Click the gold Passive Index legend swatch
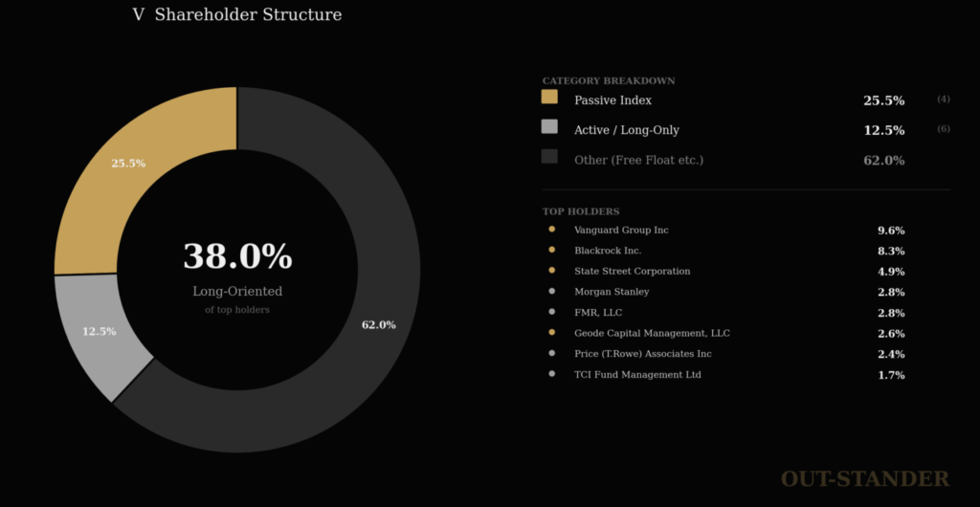980x507 pixels. (x=549, y=97)
